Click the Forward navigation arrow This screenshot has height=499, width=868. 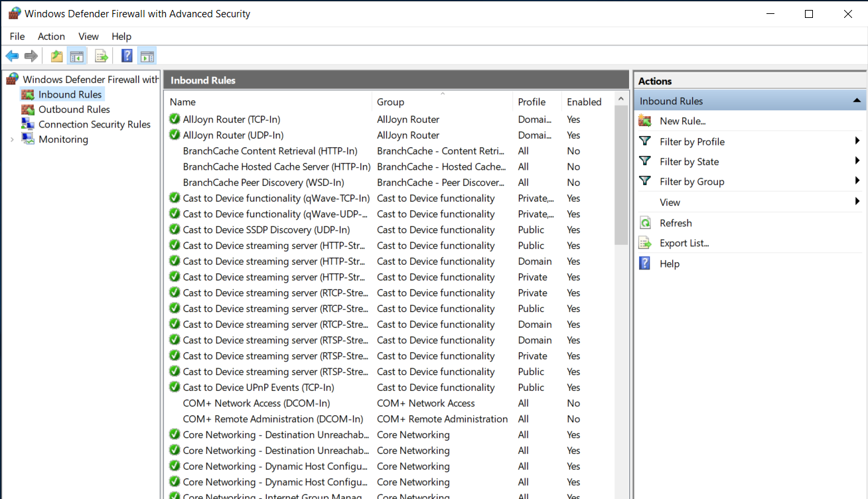(31, 56)
